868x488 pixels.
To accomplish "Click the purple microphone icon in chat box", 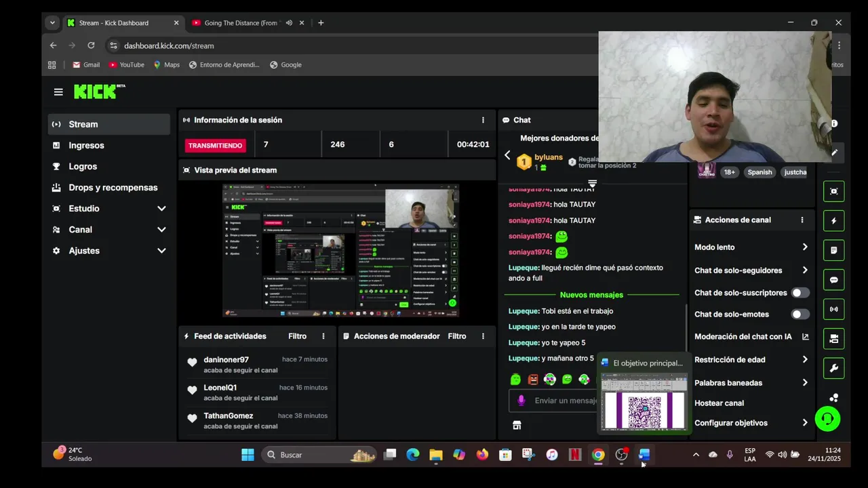I will pyautogui.click(x=521, y=401).
